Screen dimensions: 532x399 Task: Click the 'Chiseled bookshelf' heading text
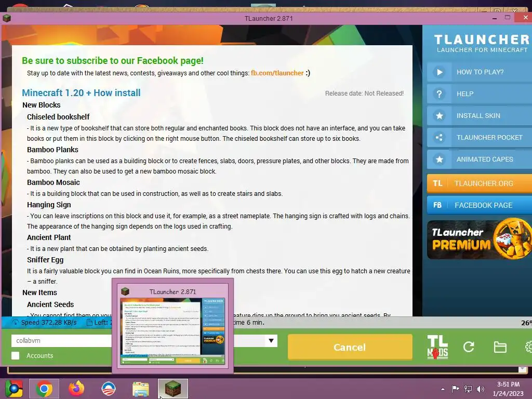pos(58,117)
